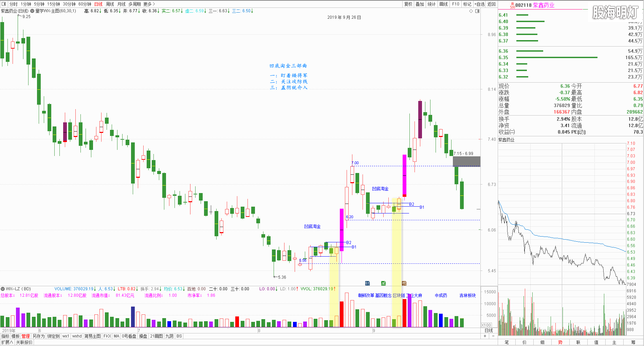644x346 pixels.
Task: Click the X100 volume scale label
Action: tap(486, 325)
